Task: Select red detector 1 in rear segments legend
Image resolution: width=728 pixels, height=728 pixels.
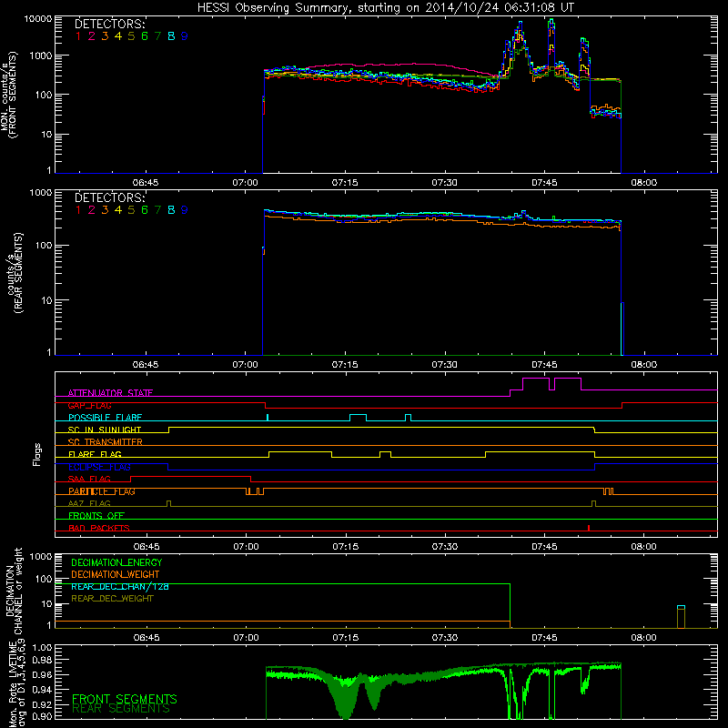Action: pos(78,210)
